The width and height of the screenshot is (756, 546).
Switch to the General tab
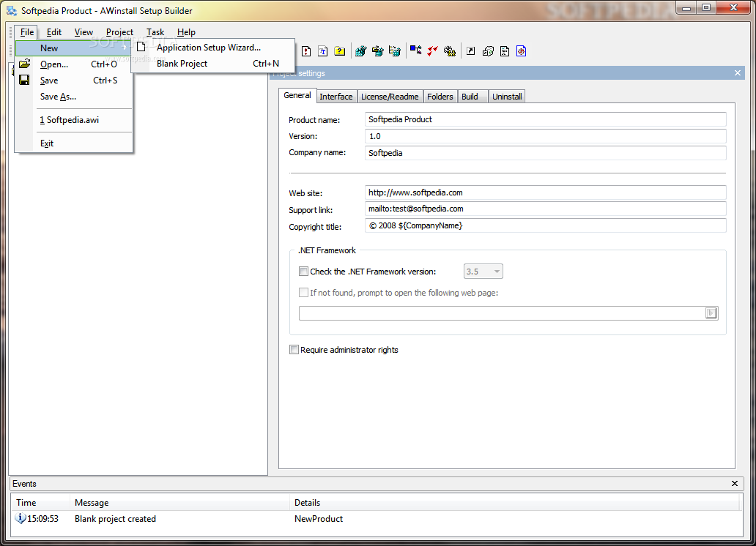point(297,95)
